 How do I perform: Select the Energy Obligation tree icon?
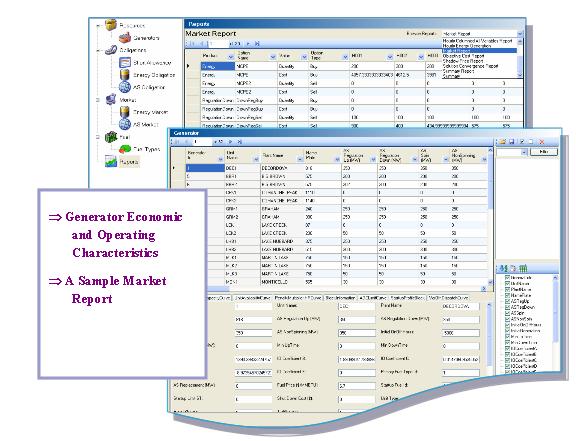[x=125, y=74]
